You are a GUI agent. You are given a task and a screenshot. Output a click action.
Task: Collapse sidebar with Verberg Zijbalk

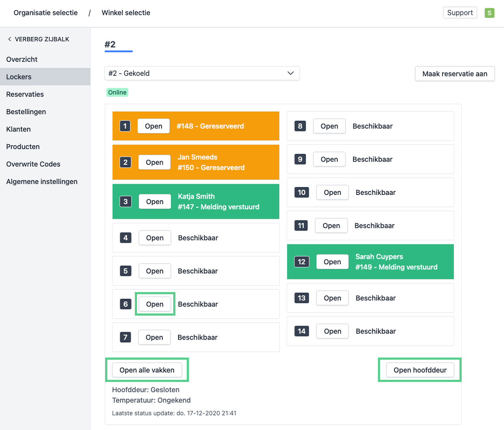38,39
